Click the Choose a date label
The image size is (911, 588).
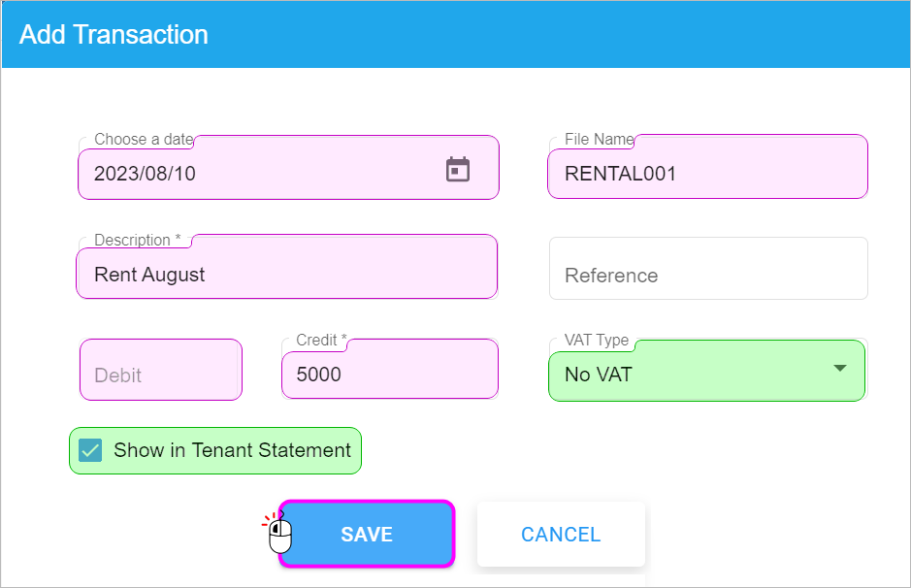pos(144,140)
